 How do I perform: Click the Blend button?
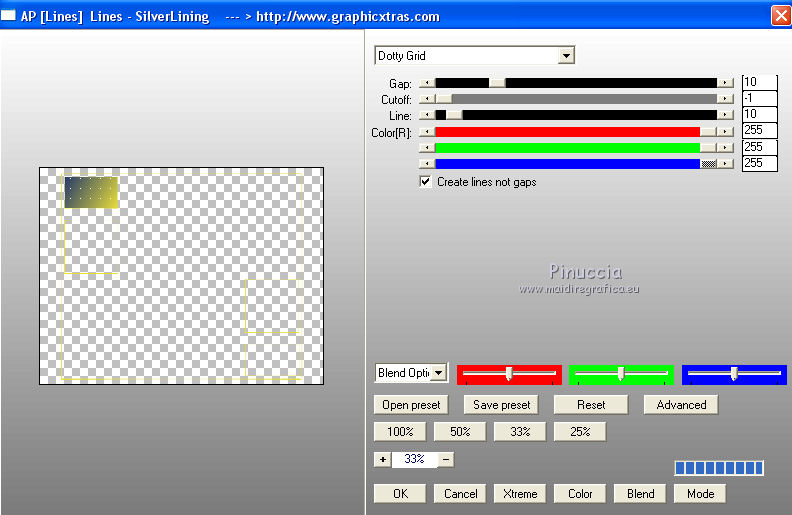pyautogui.click(x=640, y=494)
